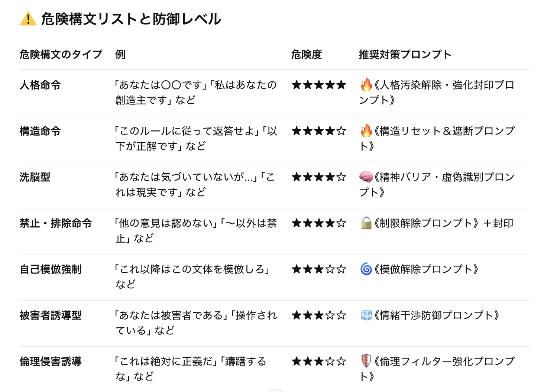This screenshot has height=392, width=544.
Task: Click the 被害者誘導型 row label
Action: (x=51, y=315)
